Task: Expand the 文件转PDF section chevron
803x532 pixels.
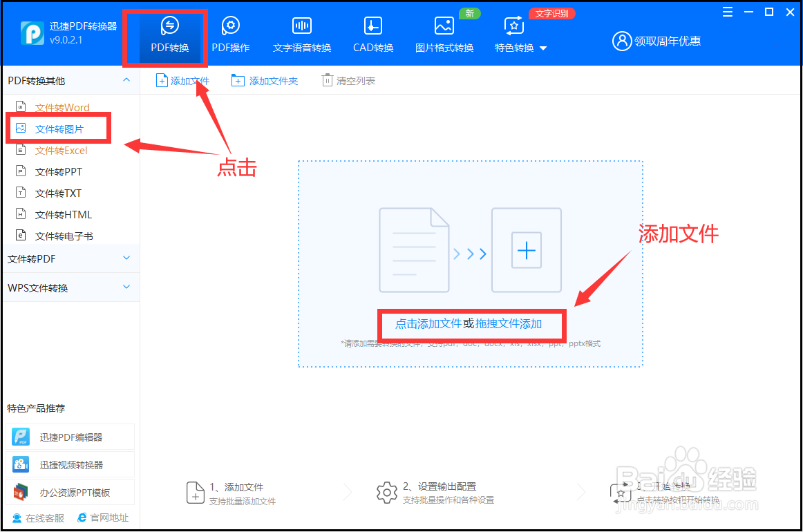Action: coord(126,258)
